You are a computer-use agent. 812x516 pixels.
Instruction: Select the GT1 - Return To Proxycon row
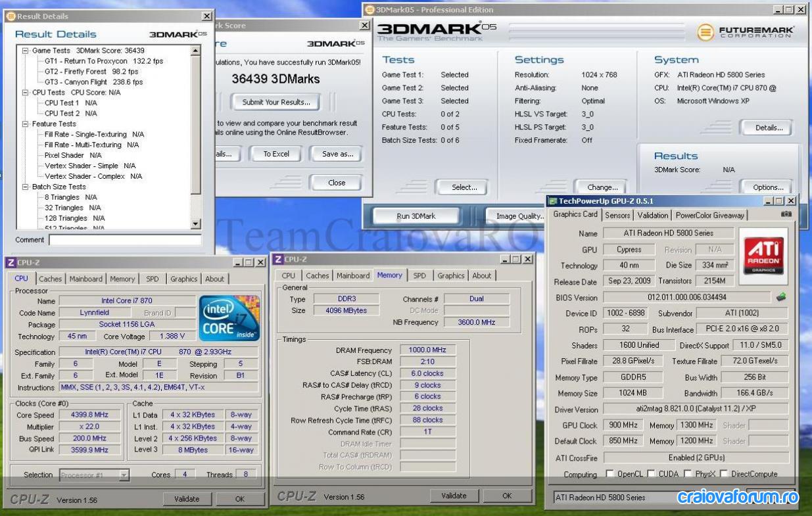(x=104, y=61)
